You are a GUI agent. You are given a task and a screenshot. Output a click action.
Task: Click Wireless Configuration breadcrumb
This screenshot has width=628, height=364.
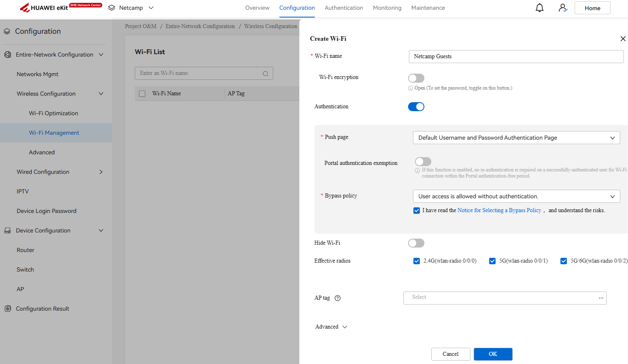coord(271,26)
